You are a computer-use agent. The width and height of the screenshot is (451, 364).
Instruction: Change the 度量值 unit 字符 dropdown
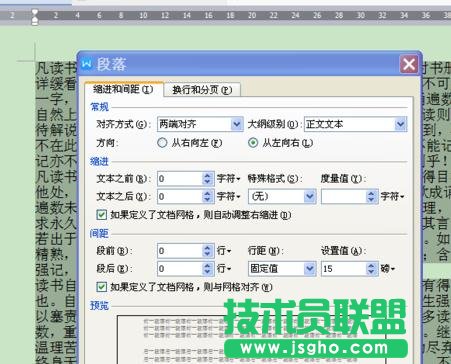click(x=393, y=196)
